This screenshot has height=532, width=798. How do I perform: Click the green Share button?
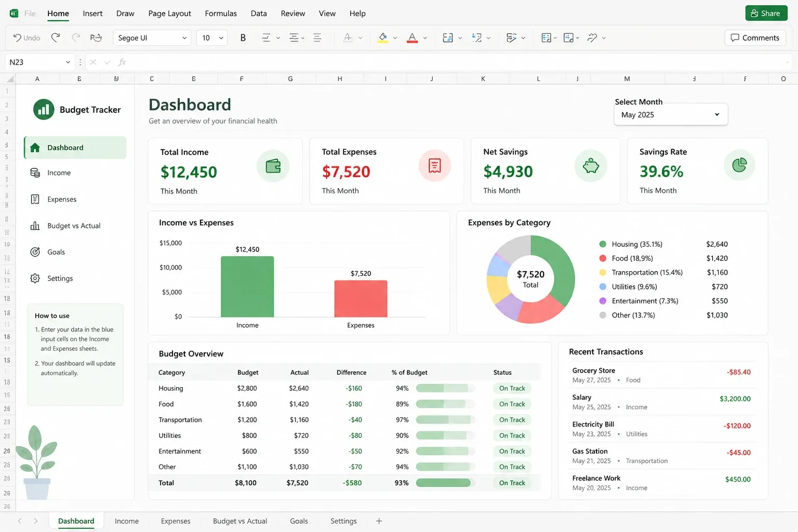(766, 13)
